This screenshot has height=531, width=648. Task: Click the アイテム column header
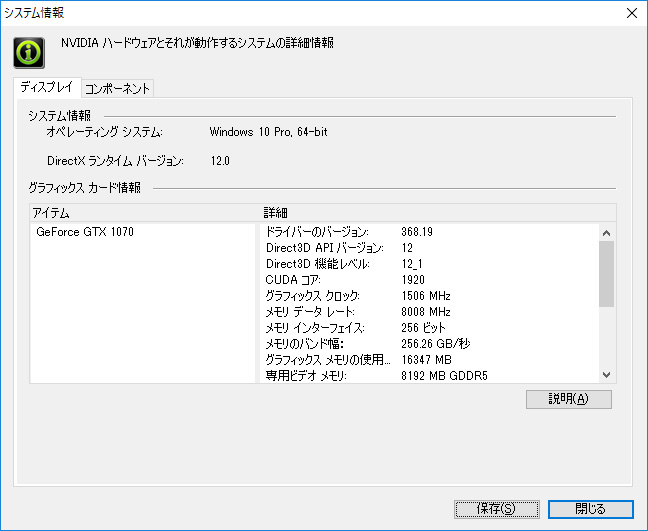51,213
